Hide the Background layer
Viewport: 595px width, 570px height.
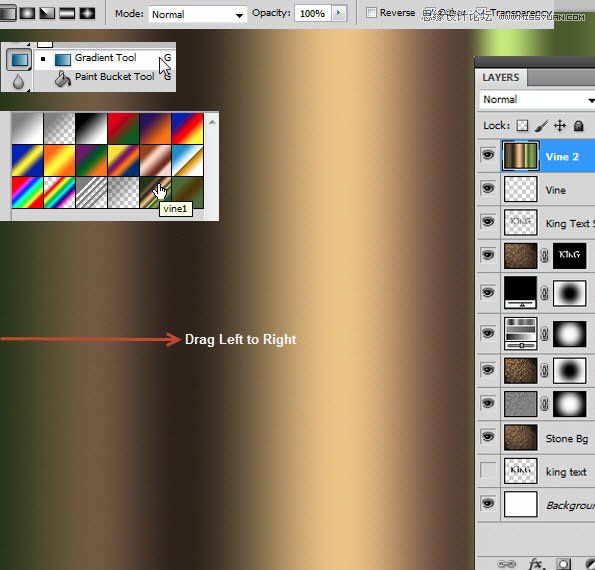[488, 503]
